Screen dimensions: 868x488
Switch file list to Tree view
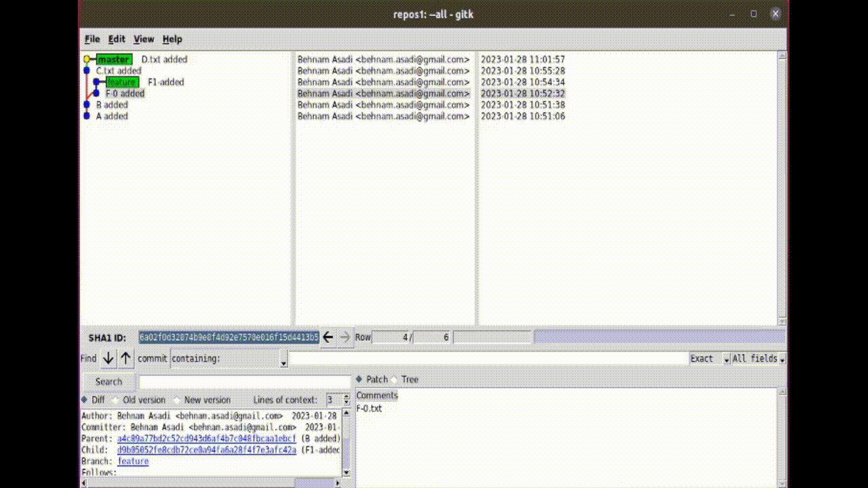tap(394, 380)
